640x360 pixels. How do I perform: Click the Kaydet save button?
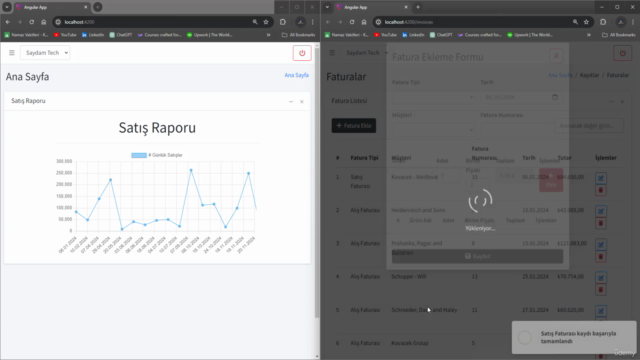[478, 256]
